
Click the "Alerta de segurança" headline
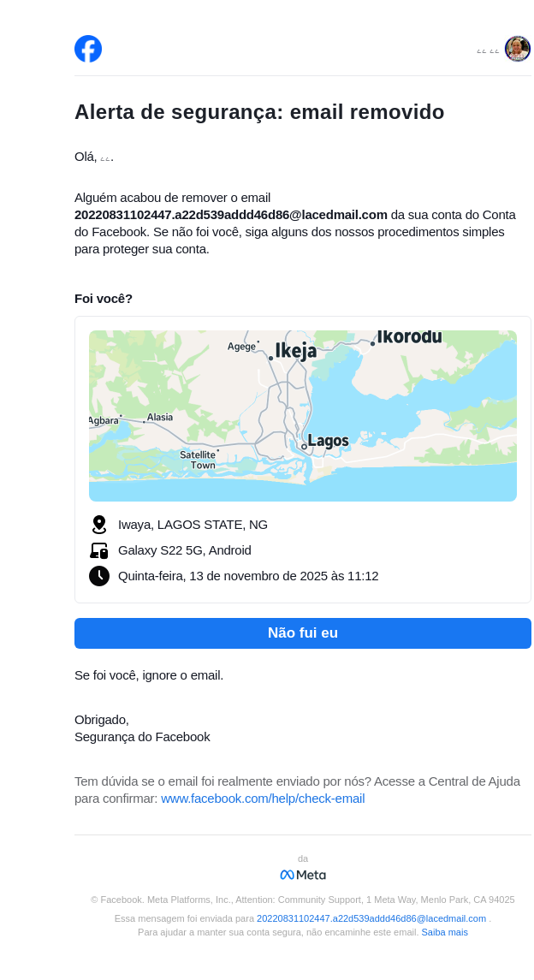(259, 112)
